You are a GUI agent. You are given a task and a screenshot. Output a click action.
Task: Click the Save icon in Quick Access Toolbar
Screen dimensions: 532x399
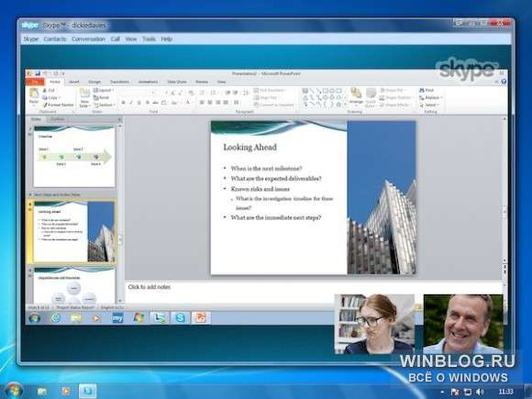coord(38,73)
